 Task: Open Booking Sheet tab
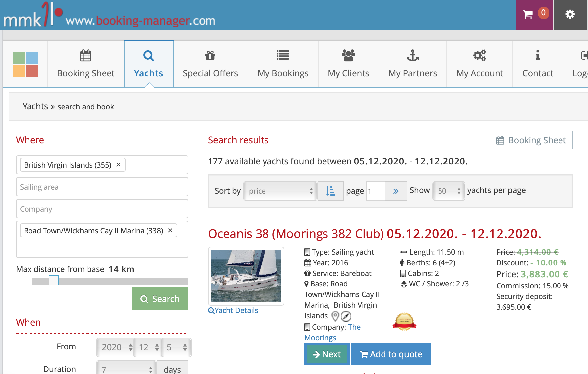click(86, 64)
